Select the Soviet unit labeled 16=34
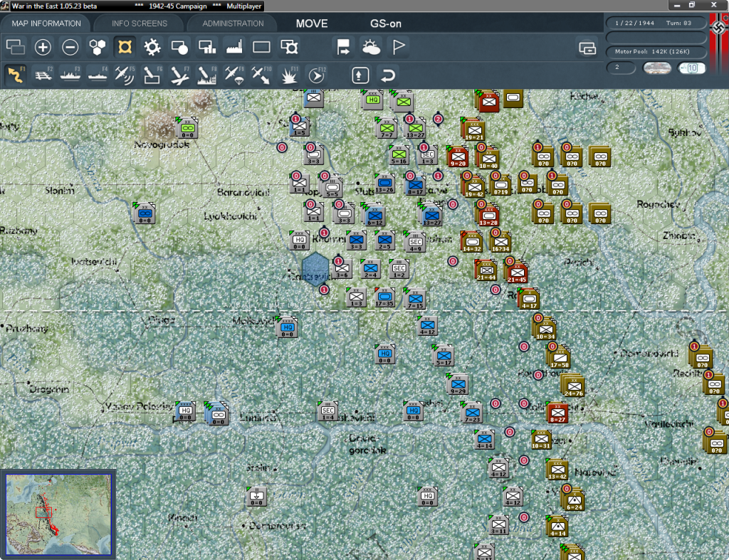Viewport: 729px width, 560px height. (500, 242)
